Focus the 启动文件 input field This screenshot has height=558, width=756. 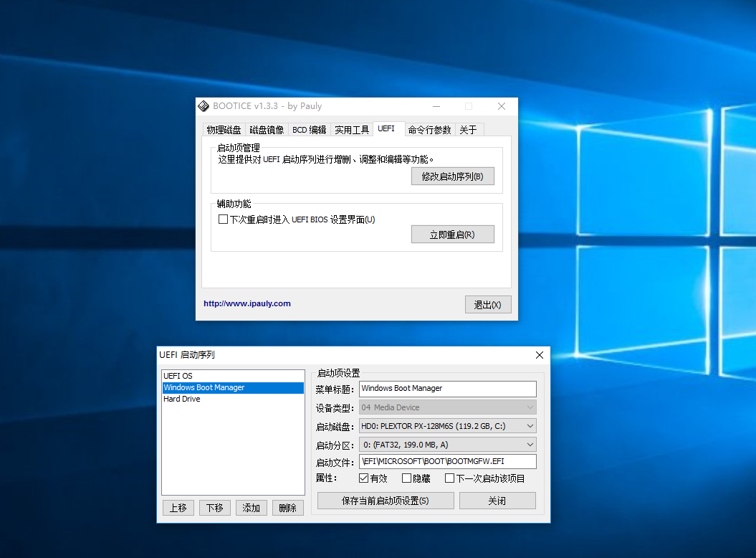click(x=448, y=461)
